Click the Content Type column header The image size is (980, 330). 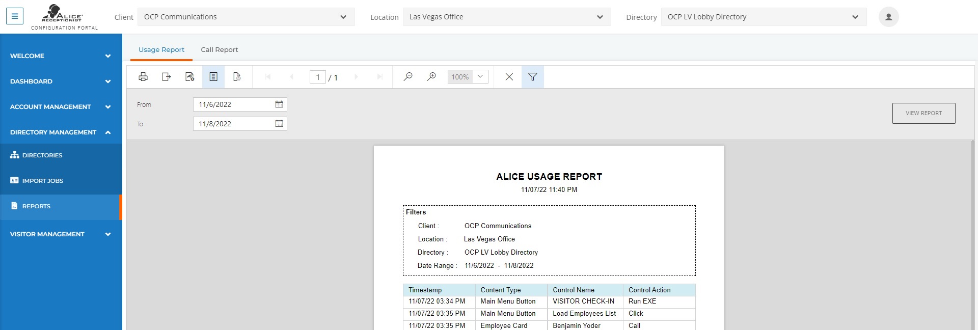click(x=511, y=290)
